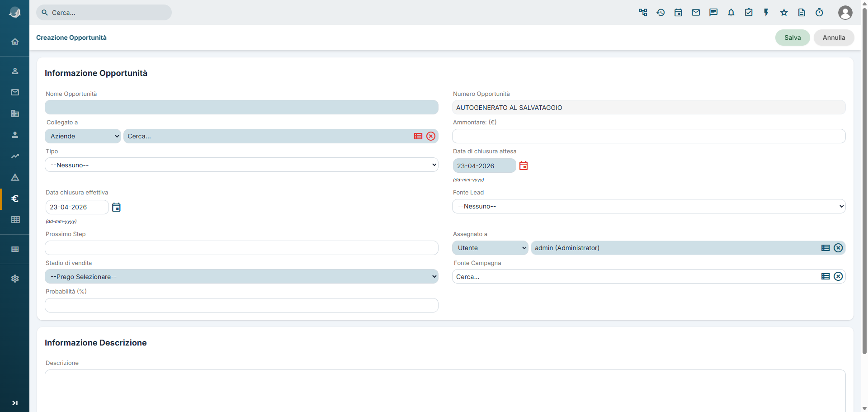This screenshot has width=868, height=412.
Task: Open the solid person contacts icon in sidebar
Action: coord(15,135)
